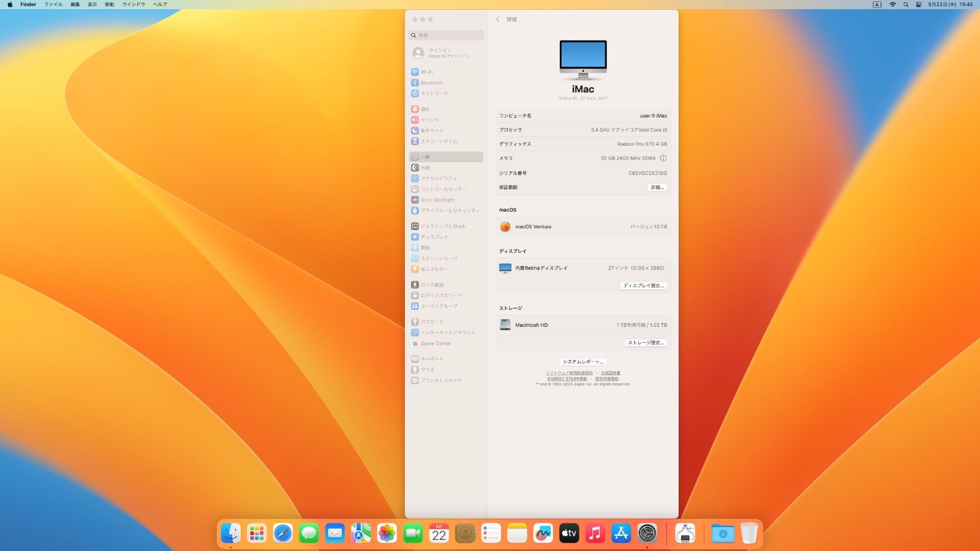Open プリンタとスキャナ in the sidebar
Screen dimensions: 980x551
pyautogui.click(x=446, y=381)
